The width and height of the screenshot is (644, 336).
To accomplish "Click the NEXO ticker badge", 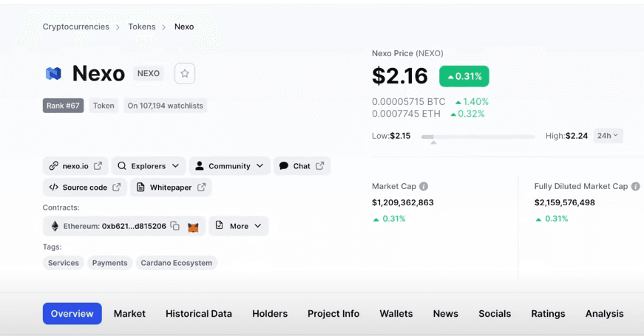I will tap(149, 73).
